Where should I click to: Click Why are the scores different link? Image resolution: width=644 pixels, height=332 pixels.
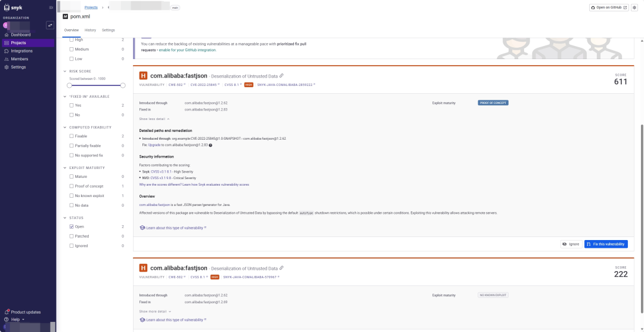[x=194, y=185]
